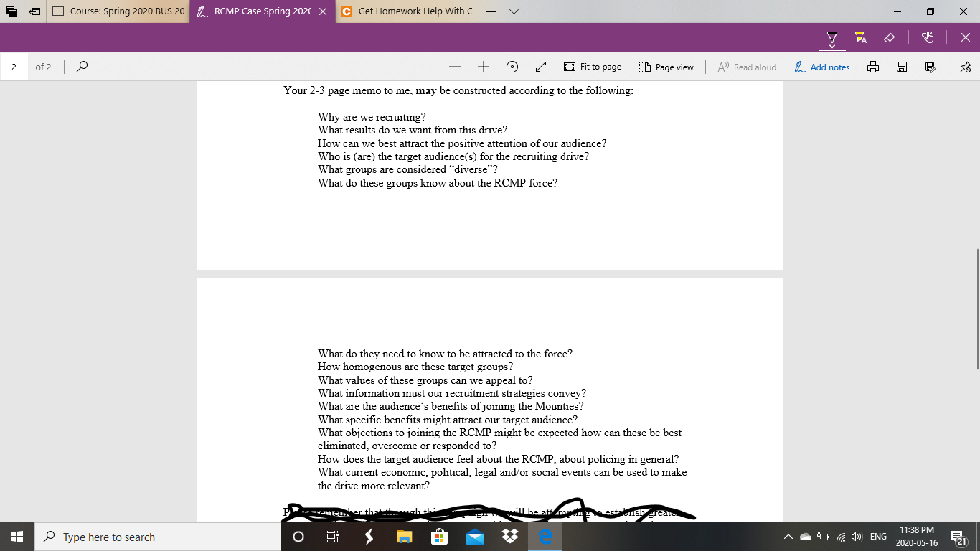980x551 pixels.
Task: Switch to Get Homework Help tab
Action: (x=407, y=11)
